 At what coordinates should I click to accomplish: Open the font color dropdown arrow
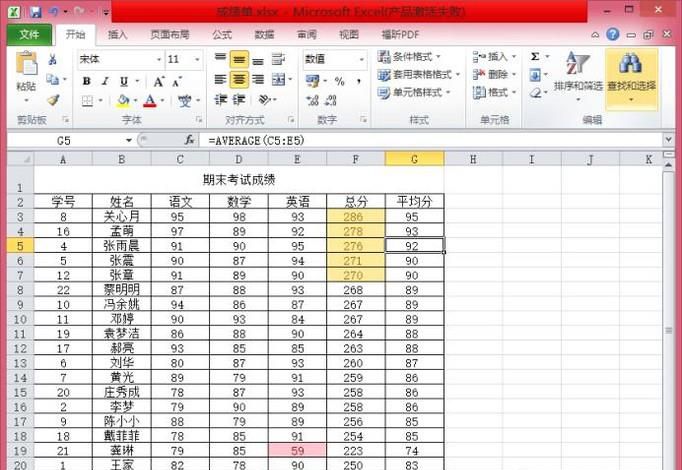162,101
